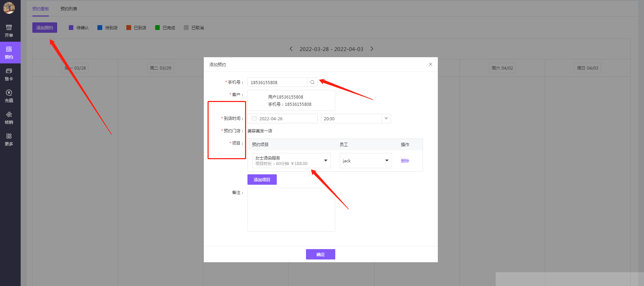The height and width of the screenshot is (286, 644).
Task: Click the user avatar in sidebar
Action: pos(9,8)
